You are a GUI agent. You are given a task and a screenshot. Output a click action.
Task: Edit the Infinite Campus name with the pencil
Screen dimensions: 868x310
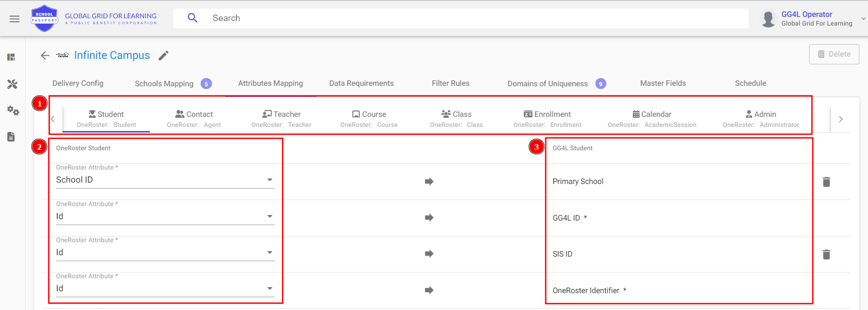(164, 55)
